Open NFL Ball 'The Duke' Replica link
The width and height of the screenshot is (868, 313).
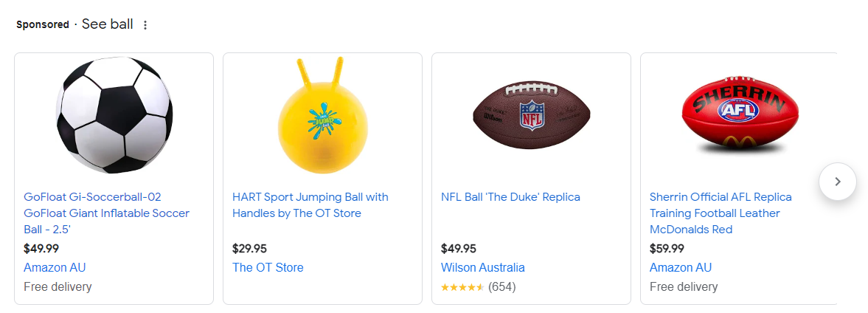coord(510,197)
